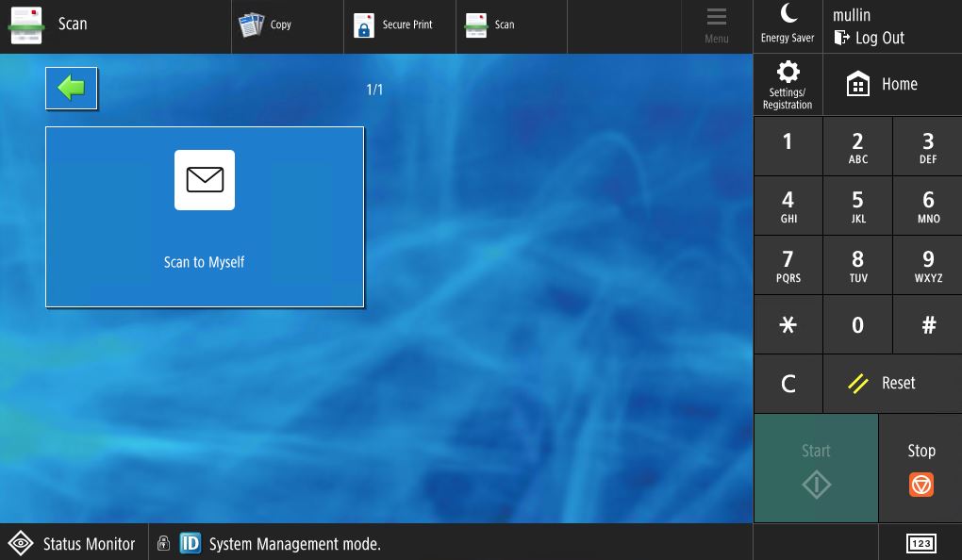
Task: Open the Copy shortcut in the top bar
Action: point(287,25)
